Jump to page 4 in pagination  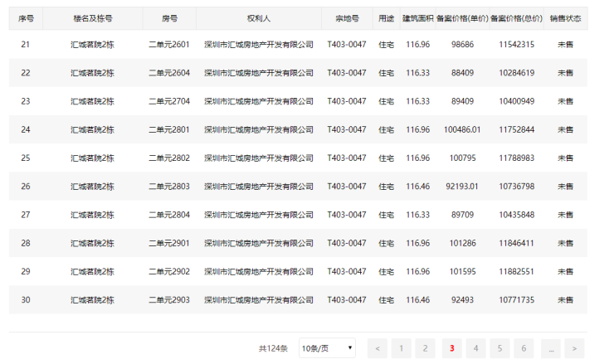tap(476, 348)
